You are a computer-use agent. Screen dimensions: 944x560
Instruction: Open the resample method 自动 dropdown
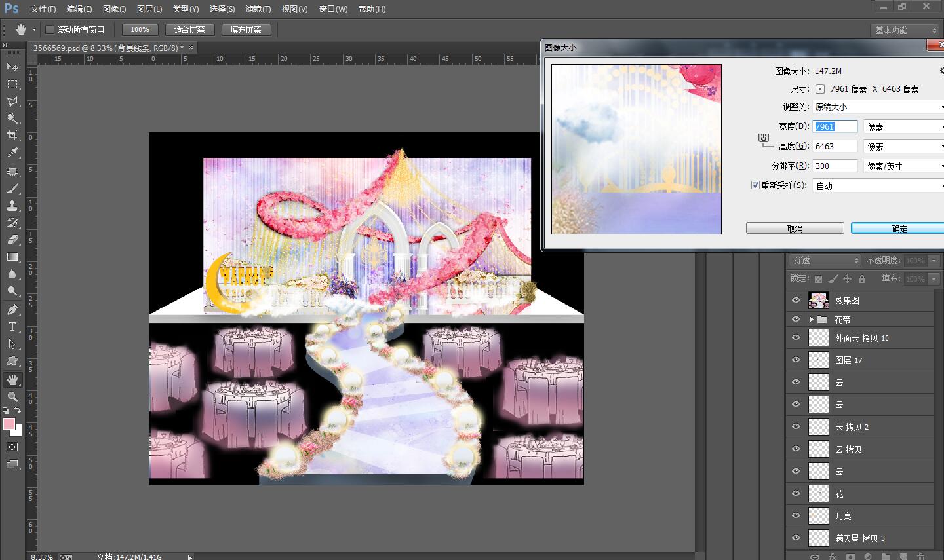(x=878, y=185)
